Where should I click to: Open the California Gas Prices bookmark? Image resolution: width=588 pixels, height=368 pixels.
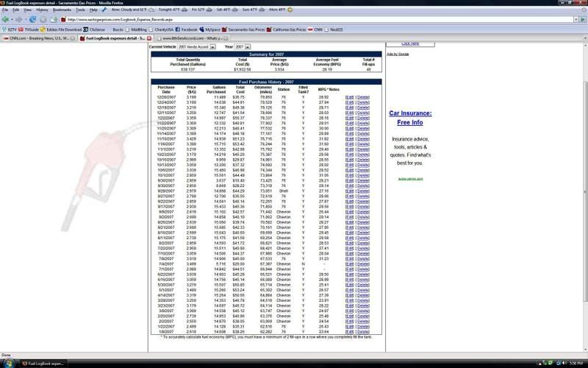point(287,29)
